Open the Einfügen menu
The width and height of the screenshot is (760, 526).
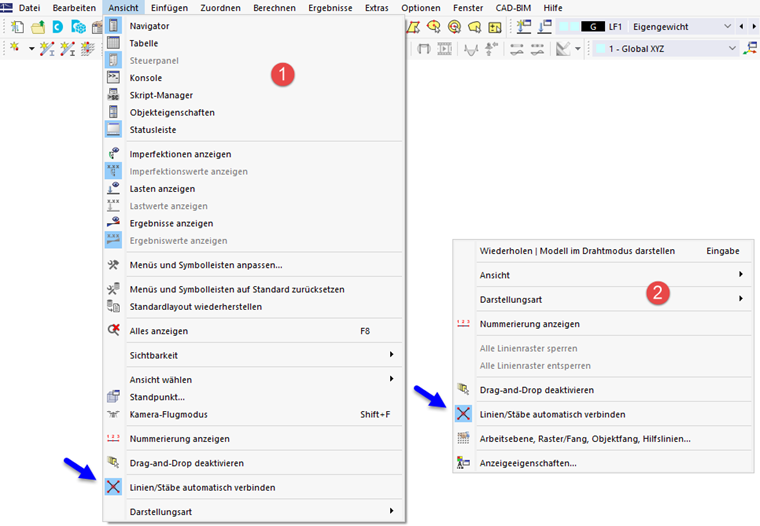(169, 8)
